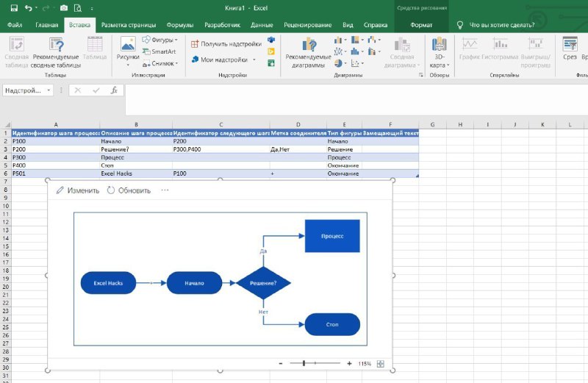Open Recommended Charts (Рекомендуемые диаграммы)

(x=308, y=53)
